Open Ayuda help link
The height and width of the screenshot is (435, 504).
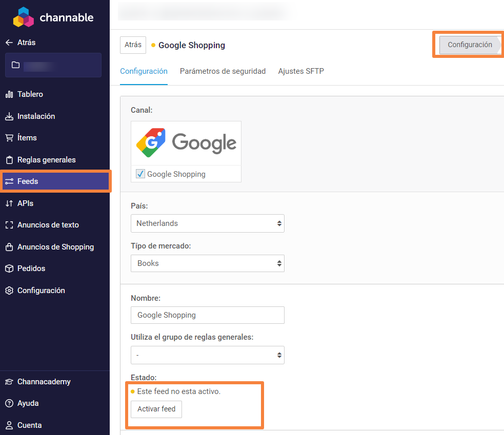click(28, 403)
